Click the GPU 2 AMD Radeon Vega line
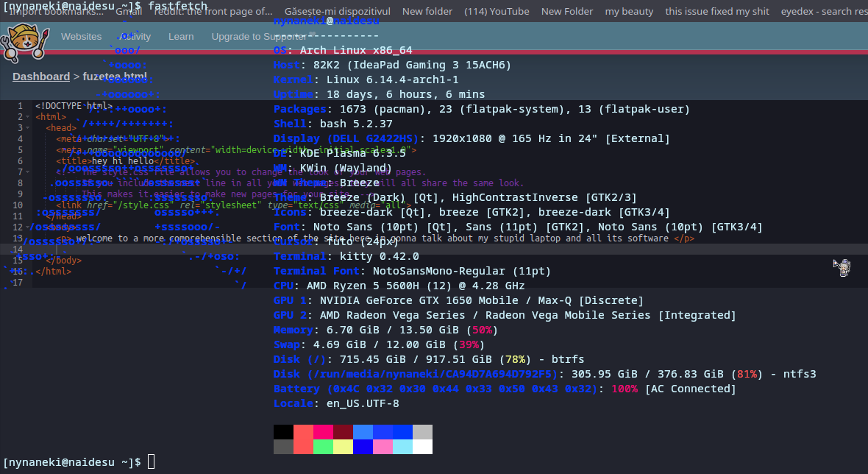The height and width of the screenshot is (474, 868). coord(505,315)
